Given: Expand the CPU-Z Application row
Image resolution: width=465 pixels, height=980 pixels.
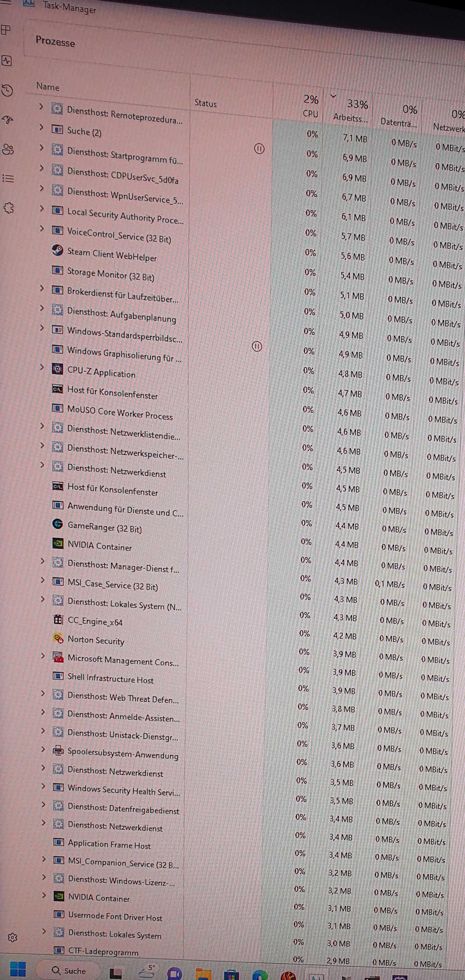Looking at the screenshot, I should click(42, 368).
